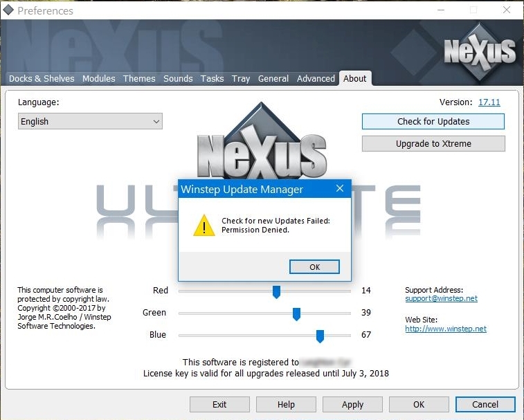Click the Preferences window title icon
The height and width of the screenshot is (420, 524).
point(8,10)
